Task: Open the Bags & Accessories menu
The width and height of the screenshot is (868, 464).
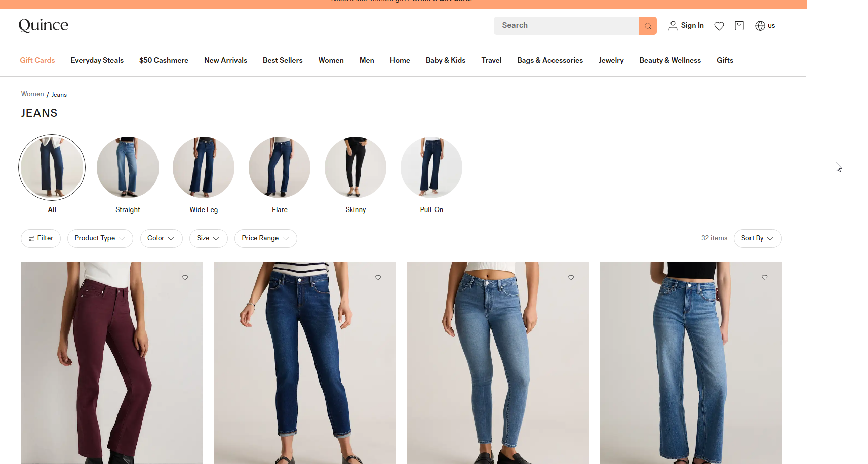Action: click(550, 60)
